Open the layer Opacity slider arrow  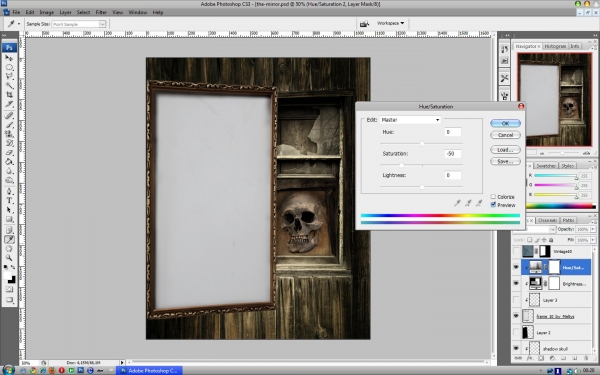(x=593, y=229)
